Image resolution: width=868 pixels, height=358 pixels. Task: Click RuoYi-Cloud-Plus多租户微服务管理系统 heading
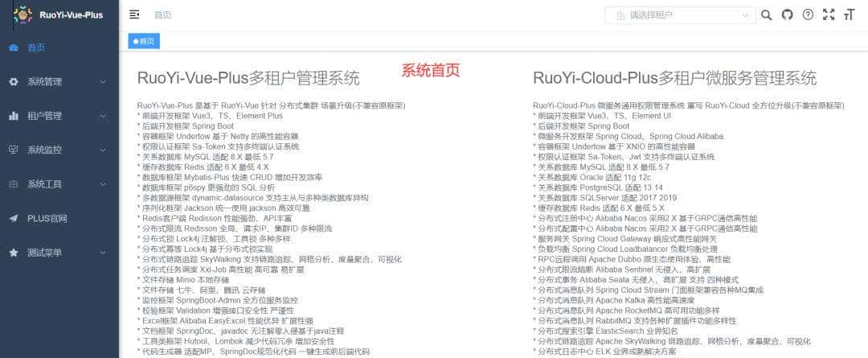pyautogui.click(x=675, y=78)
